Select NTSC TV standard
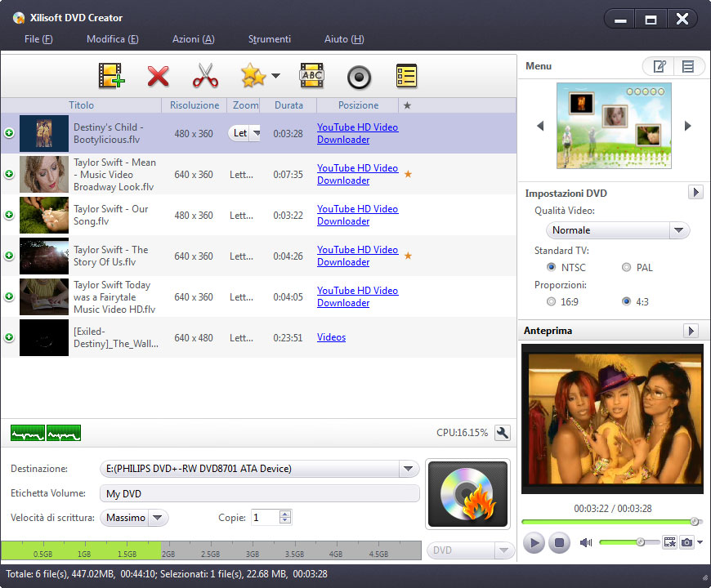 552,267
